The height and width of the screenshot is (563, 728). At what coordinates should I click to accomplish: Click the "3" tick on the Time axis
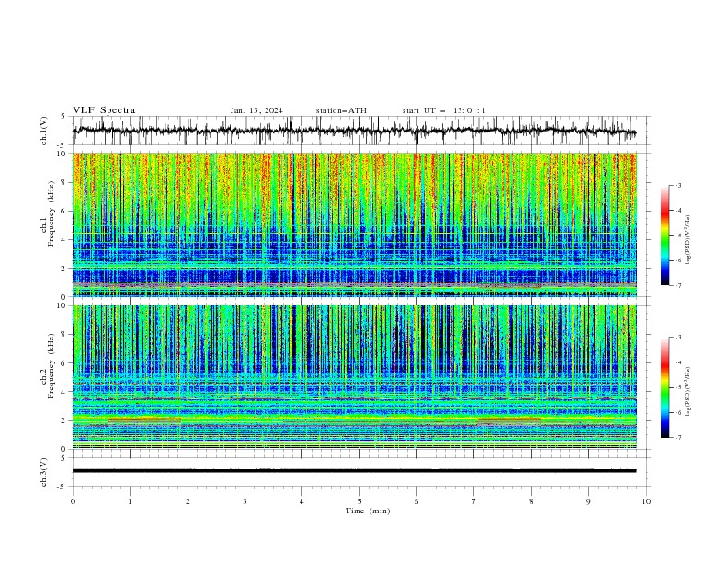click(245, 501)
